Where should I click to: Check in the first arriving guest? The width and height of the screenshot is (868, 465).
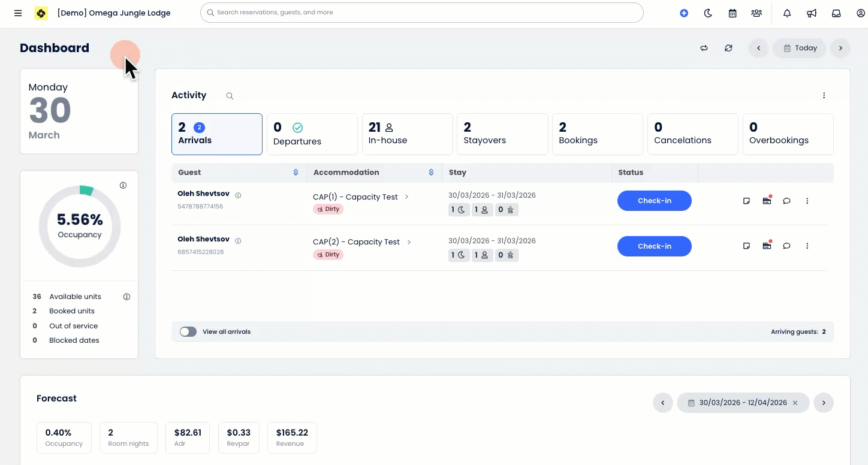(x=654, y=201)
